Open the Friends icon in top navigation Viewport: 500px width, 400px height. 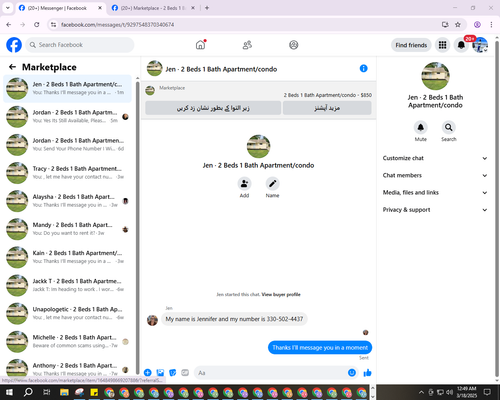click(x=247, y=45)
